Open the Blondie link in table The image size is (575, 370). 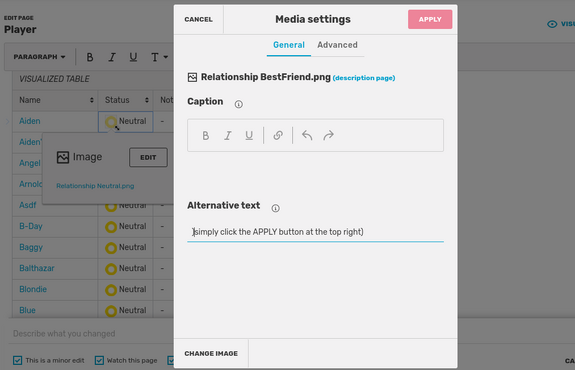point(33,289)
